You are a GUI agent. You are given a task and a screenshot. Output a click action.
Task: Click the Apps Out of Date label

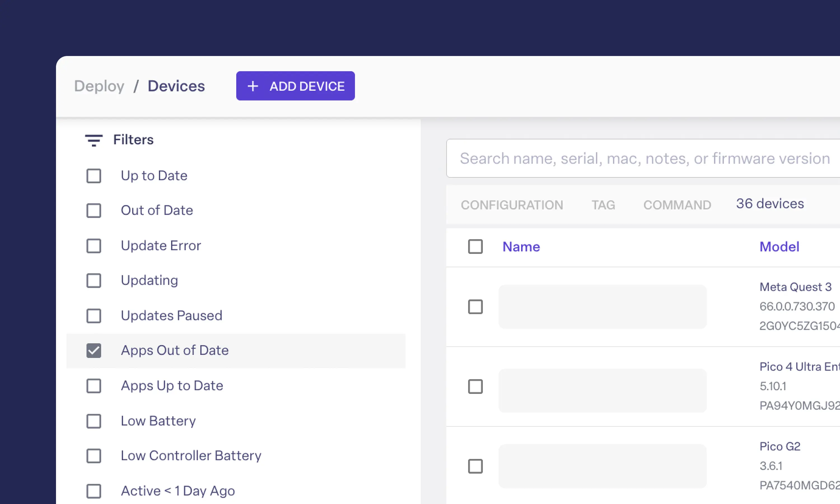(x=175, y=351)
